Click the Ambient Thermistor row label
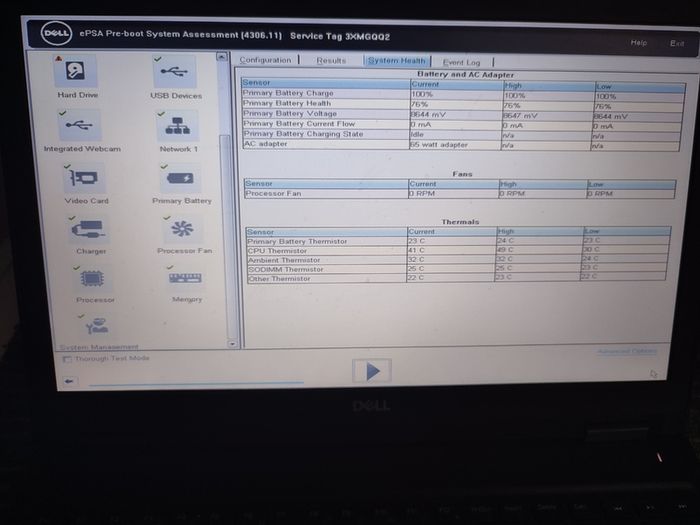This screenshot has height=525, width=700. pos(284,260)
